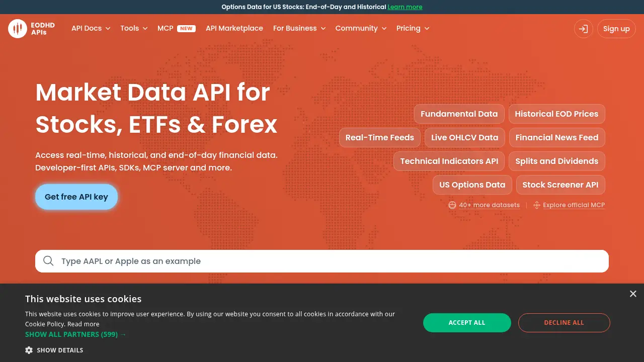Expand Show Details in cookie banner
Viewport: 644px width, 362px height.
54,350
